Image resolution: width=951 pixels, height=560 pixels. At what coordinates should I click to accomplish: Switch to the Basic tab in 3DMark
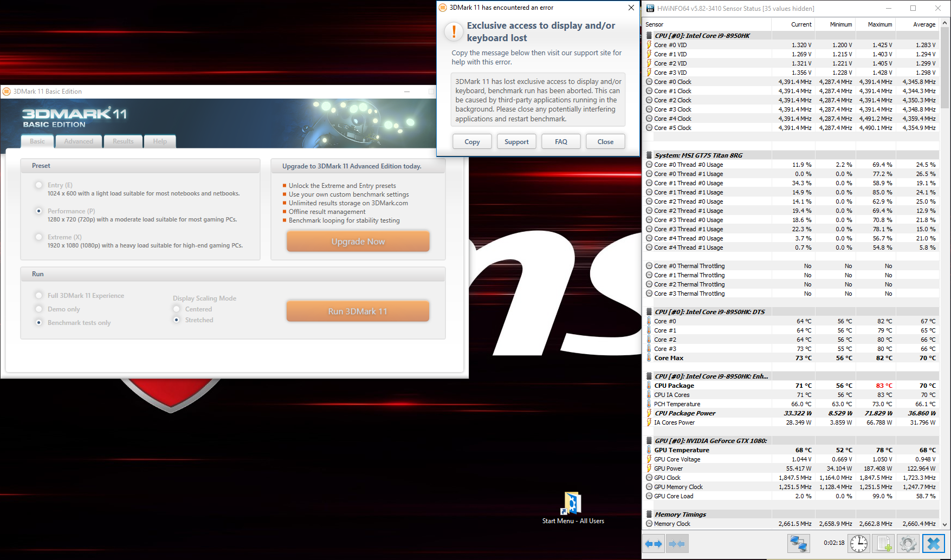click(x=37, y=141)
